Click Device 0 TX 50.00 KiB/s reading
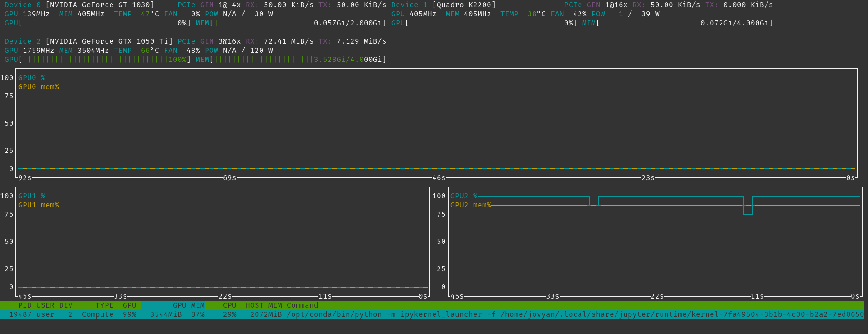Image resolution: width=868 pixels, height=334 pixels. click(353, 5)
